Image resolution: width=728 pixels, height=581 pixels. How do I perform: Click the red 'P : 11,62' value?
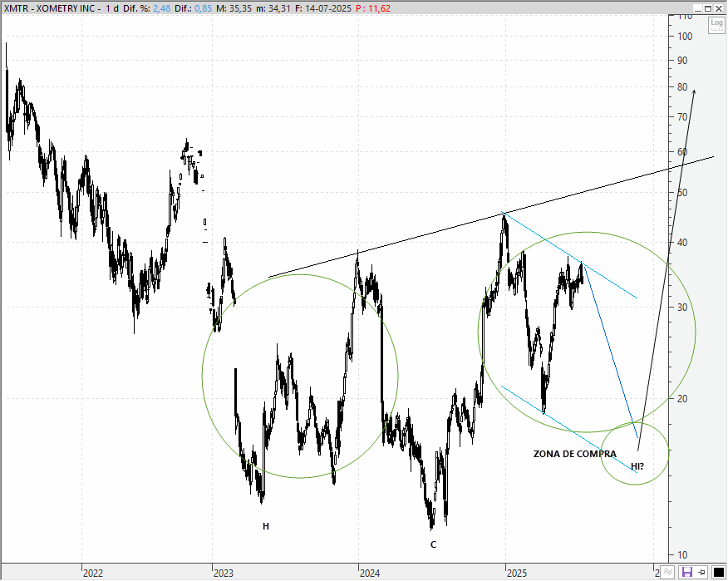(x=373, y=8)
